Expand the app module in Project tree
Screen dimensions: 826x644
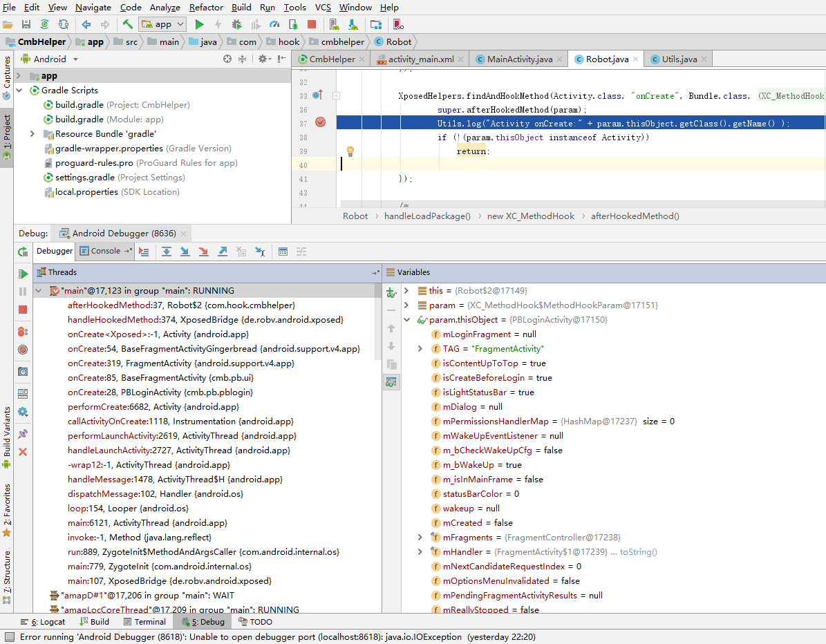[19, 76]
